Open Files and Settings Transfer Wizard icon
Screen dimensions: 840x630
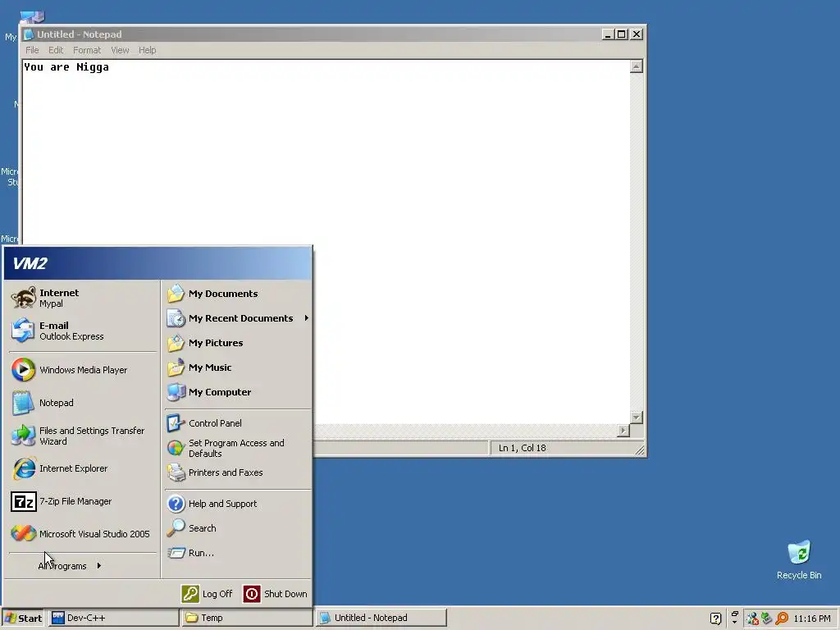(24, 436)
